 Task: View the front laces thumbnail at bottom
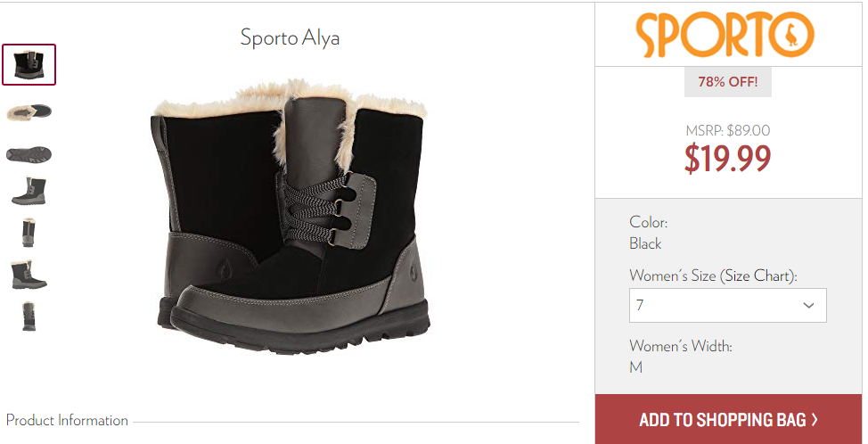click(x=29, y=317)
